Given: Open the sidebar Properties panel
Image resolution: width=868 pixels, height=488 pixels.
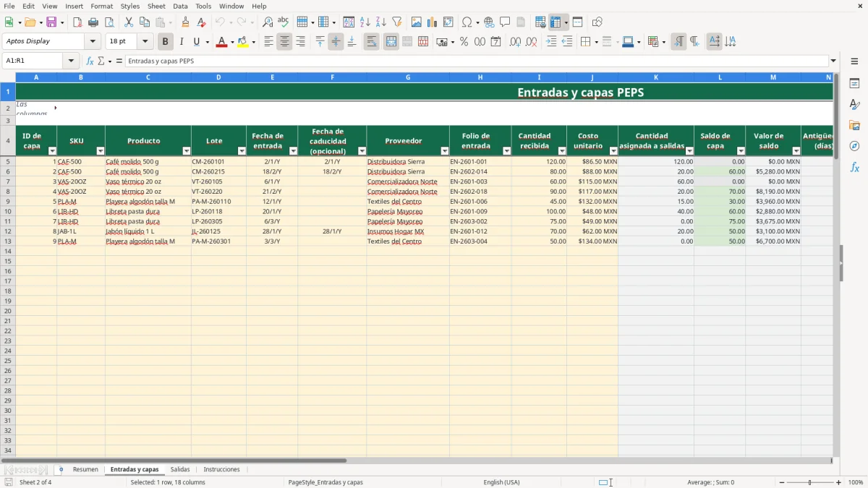Looking at the screenshot, I should [x=854, y=83].
